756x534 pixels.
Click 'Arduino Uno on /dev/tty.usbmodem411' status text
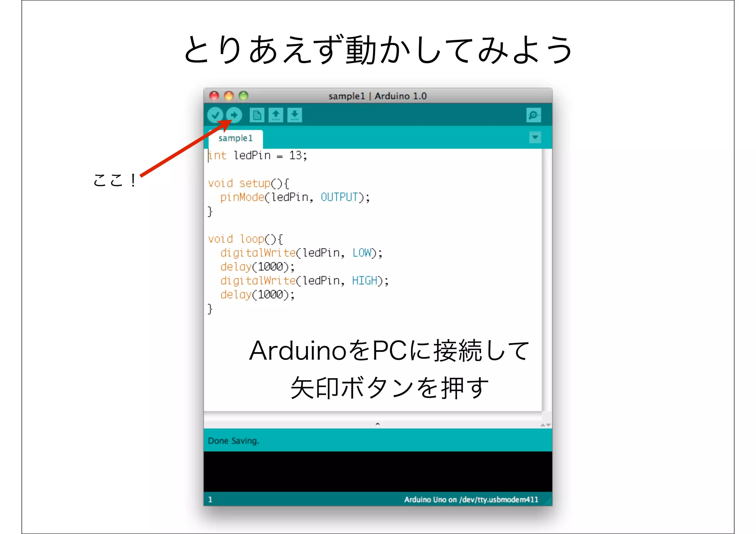471,499
